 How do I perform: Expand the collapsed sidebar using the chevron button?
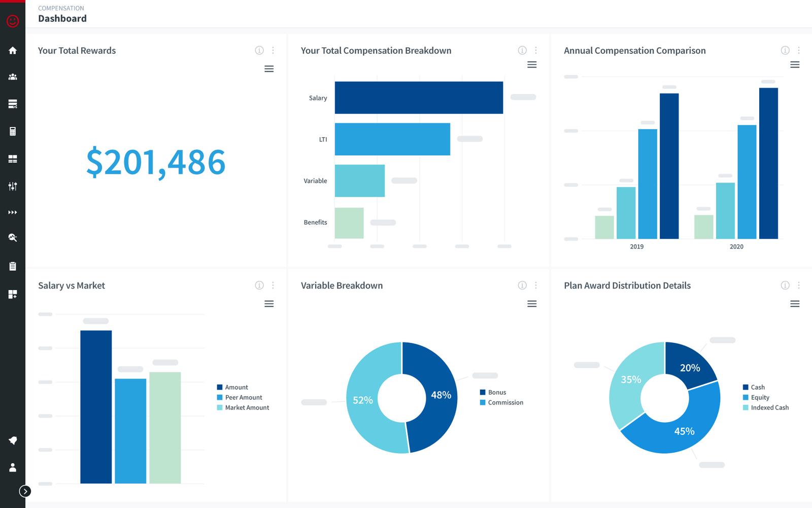[x=25, y=491]
